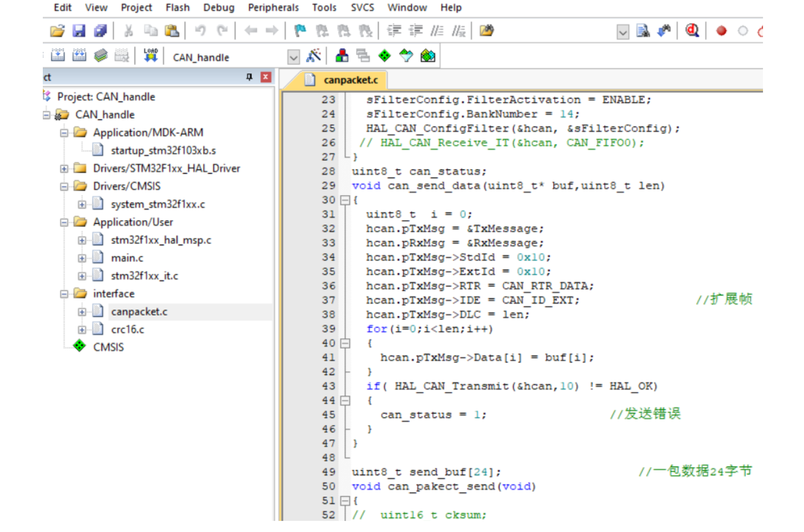Open Manage Run-Time Environment green diamond
Image resolution: width=804 pixels, height=532 pixels.
385,56
